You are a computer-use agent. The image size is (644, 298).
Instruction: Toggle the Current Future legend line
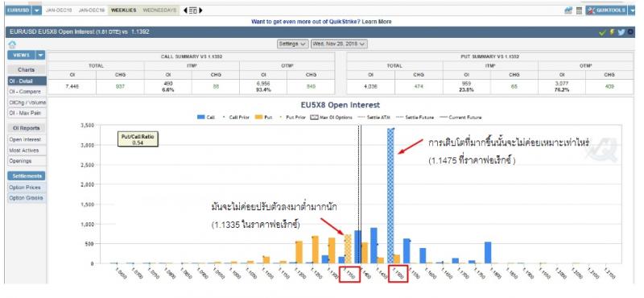460,117
